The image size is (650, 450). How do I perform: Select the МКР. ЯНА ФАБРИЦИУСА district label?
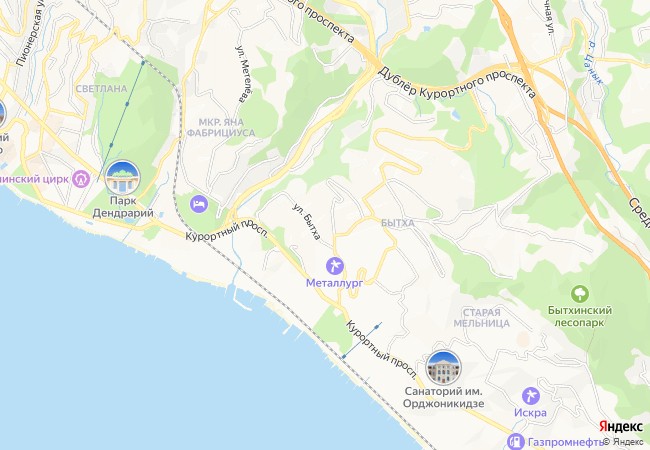[221, 128]
